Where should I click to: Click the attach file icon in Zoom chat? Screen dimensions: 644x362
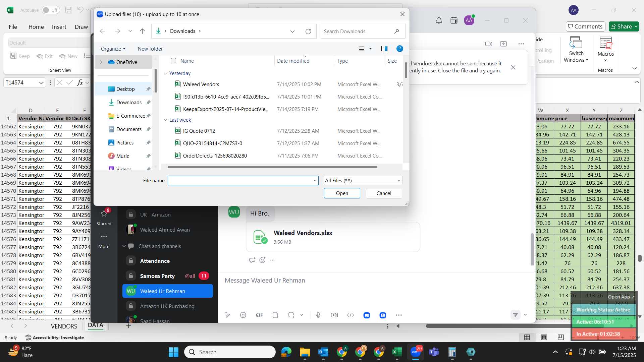click(275, 315)
